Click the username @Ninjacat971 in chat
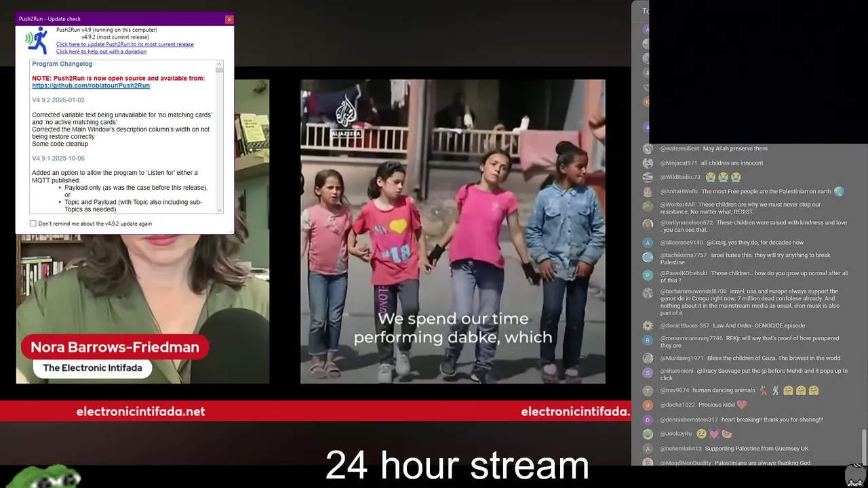The height and width of the screenshot is (488, 868). (678, 163)
